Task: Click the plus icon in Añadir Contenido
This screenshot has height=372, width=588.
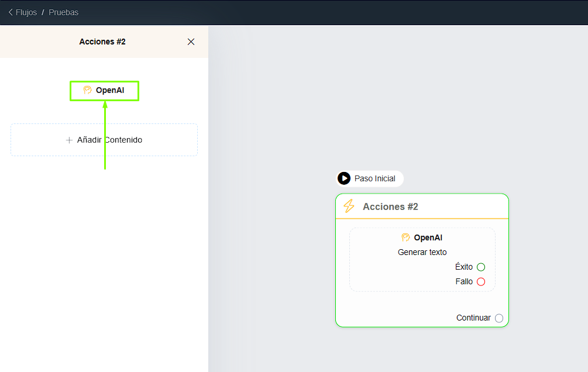Action: tap(70, 140)
